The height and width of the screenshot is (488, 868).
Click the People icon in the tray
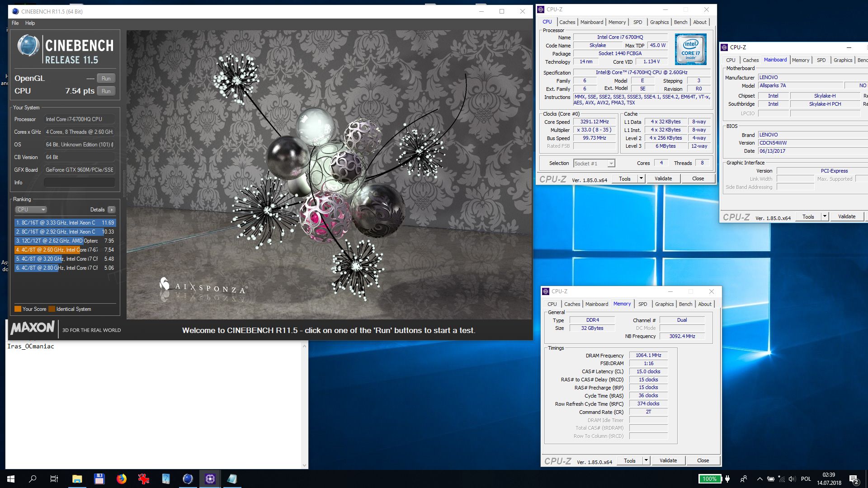click(x=744, y=479)
